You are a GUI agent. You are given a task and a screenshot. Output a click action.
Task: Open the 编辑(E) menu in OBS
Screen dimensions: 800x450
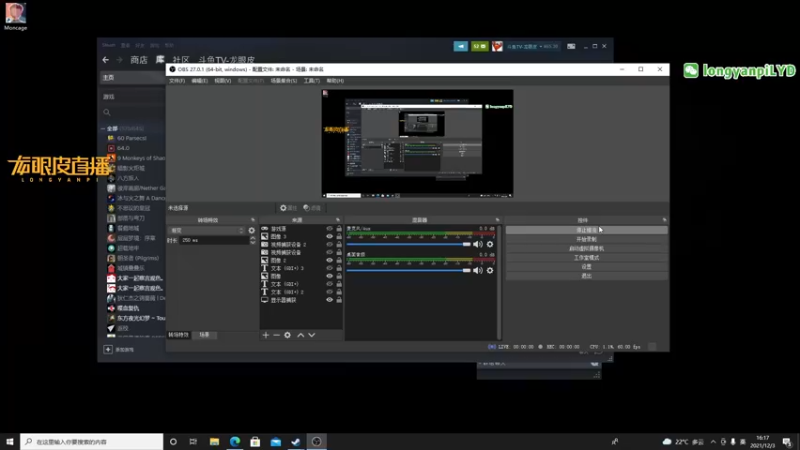coord(199,81)
